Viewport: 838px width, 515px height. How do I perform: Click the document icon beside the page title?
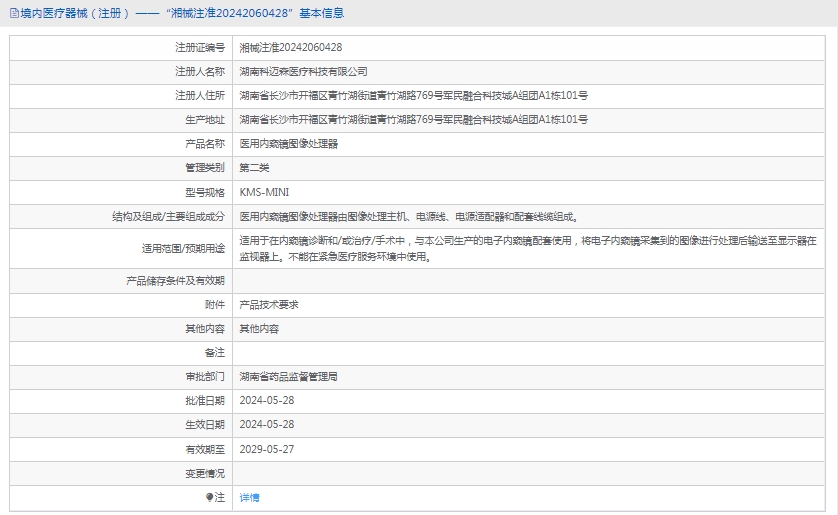13,14
